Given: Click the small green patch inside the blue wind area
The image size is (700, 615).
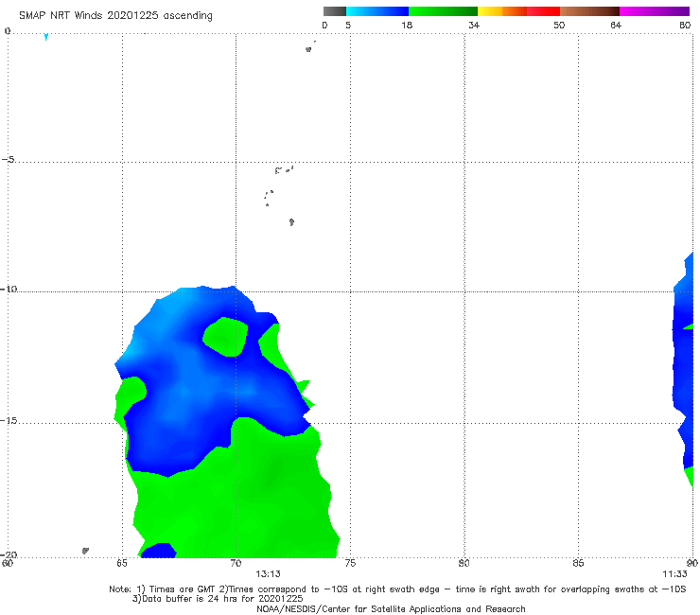Looking at the screenshot, I should [225, 337].
